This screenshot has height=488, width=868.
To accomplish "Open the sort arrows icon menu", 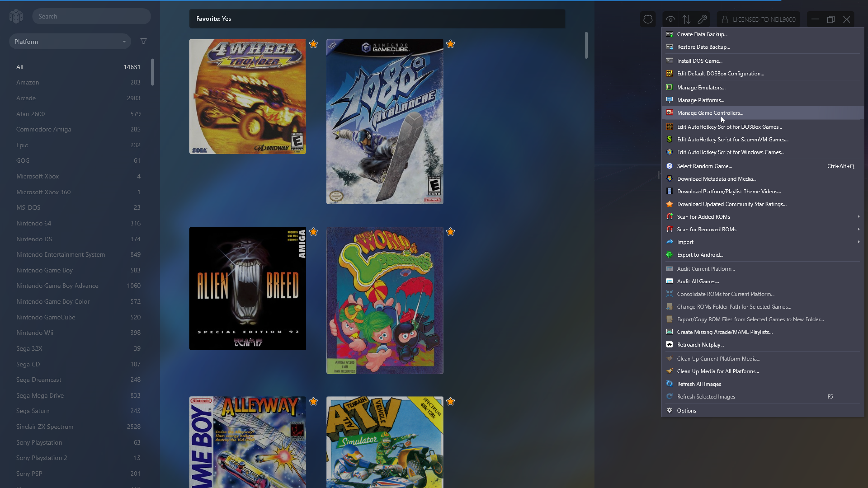I will [x=686, y=19].
